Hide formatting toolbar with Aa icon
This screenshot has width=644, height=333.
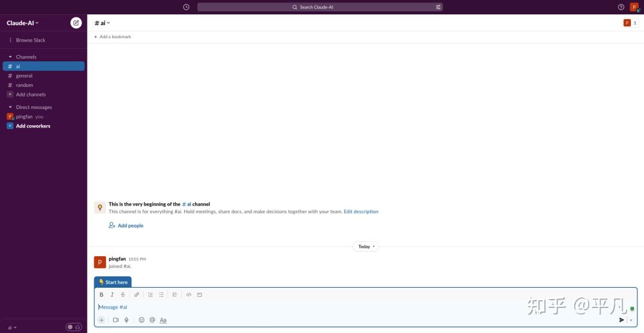tap(163, 320)
